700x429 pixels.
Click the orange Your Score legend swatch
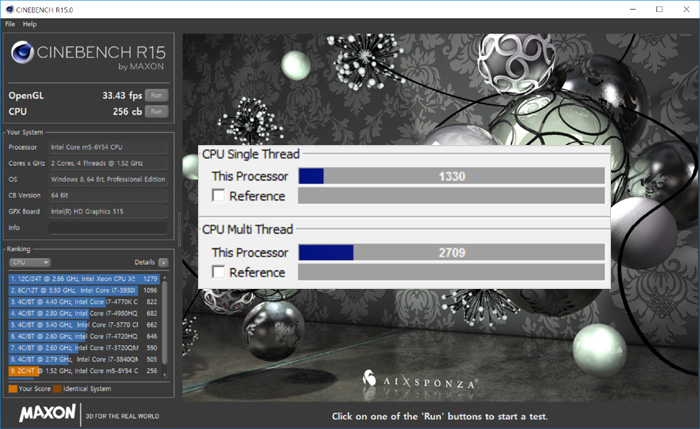click(12, 389)
